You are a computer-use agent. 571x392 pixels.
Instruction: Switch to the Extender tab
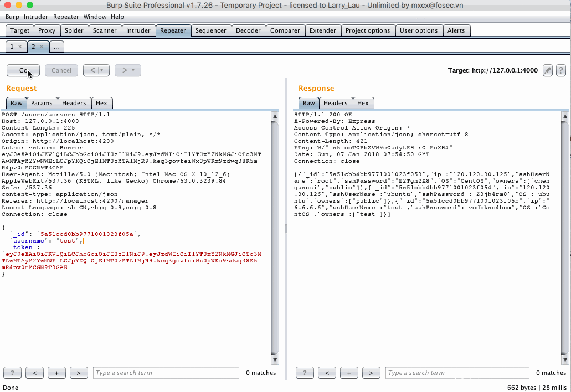[x=323, y=30]
